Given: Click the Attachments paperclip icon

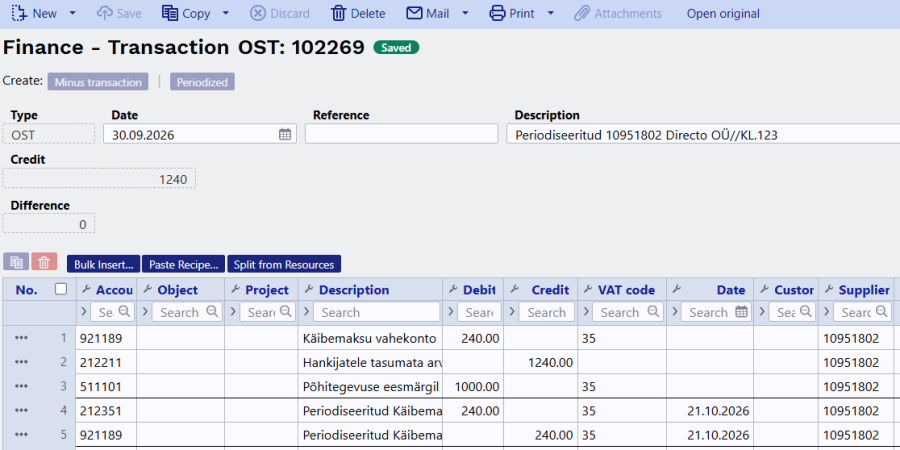Looking at the screenshot, I should click(582, 13).
